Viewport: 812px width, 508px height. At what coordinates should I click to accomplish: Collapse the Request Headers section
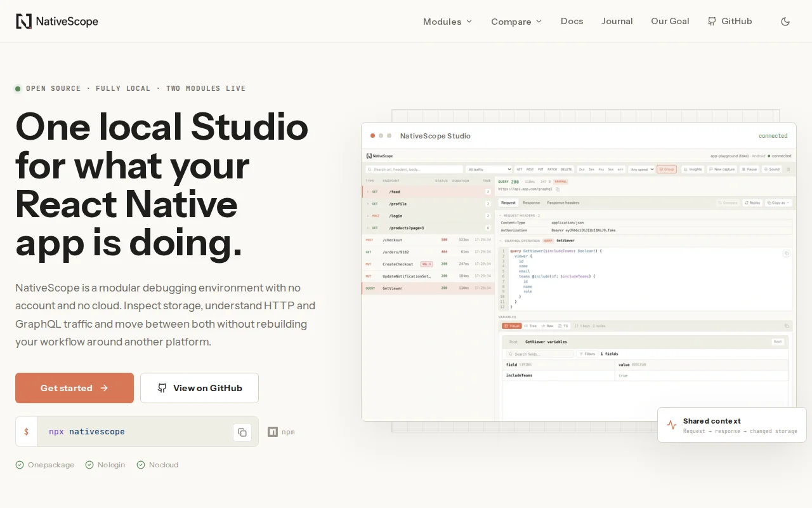[520, 216]
